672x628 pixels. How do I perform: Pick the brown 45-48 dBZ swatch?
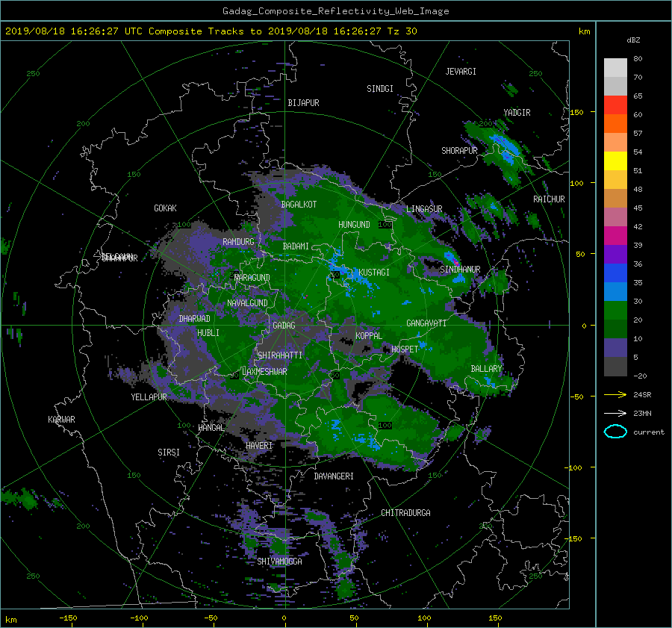(615, 198)
